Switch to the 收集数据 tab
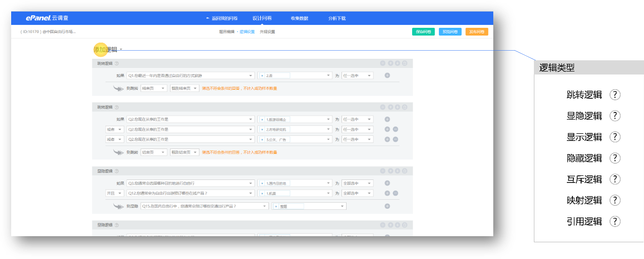 [299, 18]
